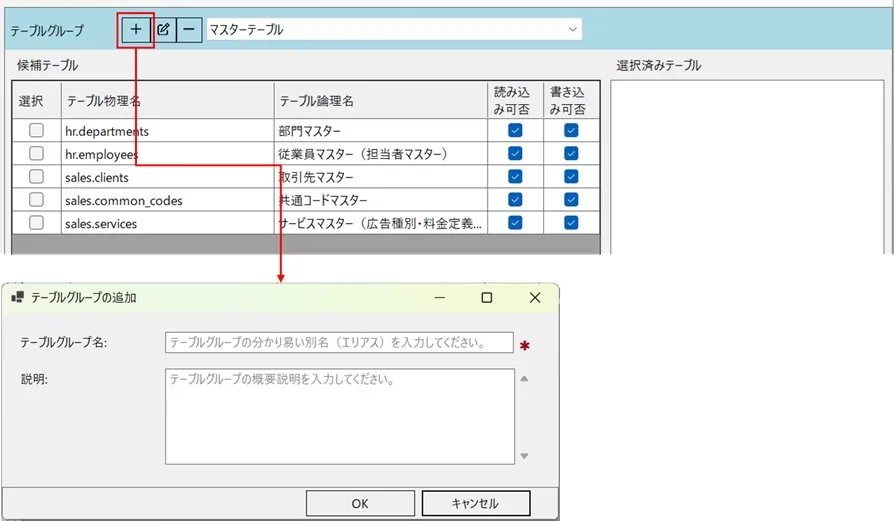Confirm the dialog with the OK button
This screenshot has width=894, height=521.
pos(360,503)
